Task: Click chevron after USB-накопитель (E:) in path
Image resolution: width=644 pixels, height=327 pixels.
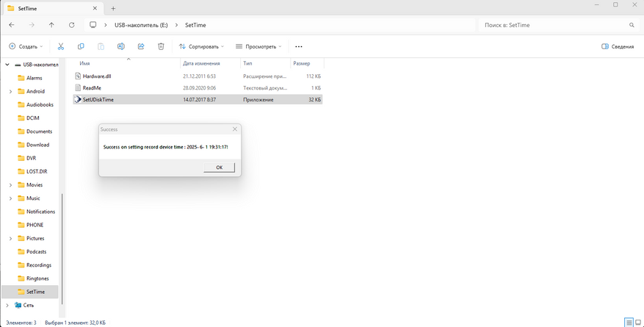Action: pos(176,25)
